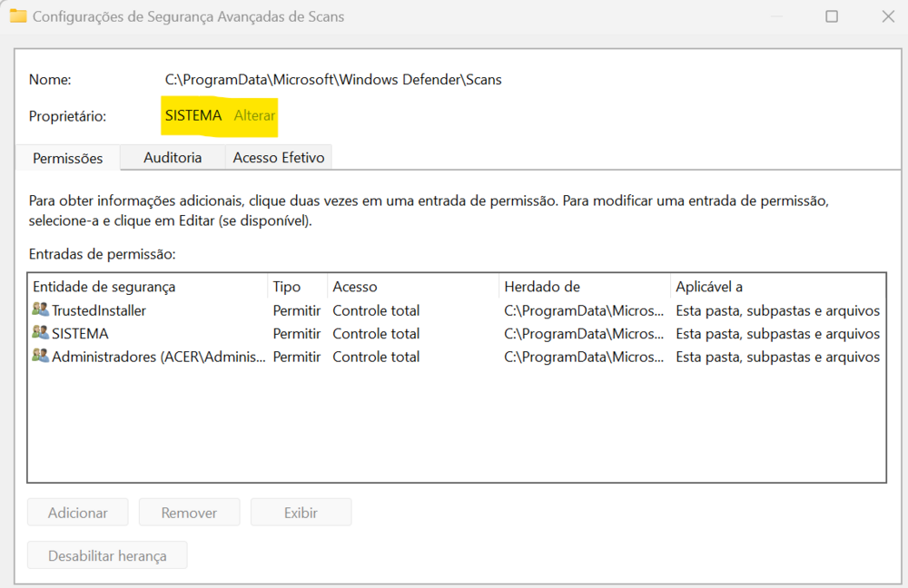Click the Exibir button
This screenshot has width=908, height=588.
click(x=301, y=513)
